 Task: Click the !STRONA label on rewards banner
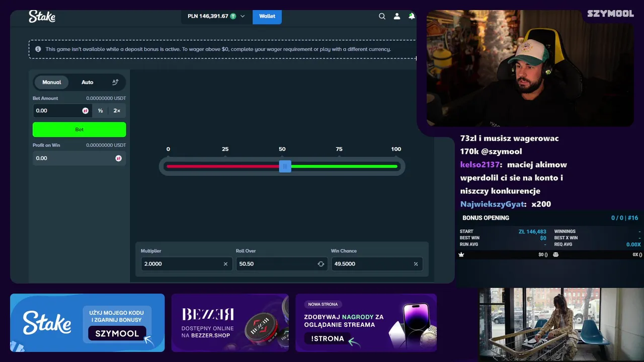(x=328, y=338)
